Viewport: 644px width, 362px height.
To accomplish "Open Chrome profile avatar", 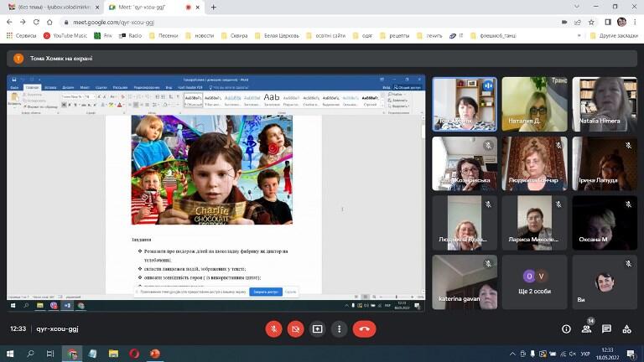I will 621,22.
